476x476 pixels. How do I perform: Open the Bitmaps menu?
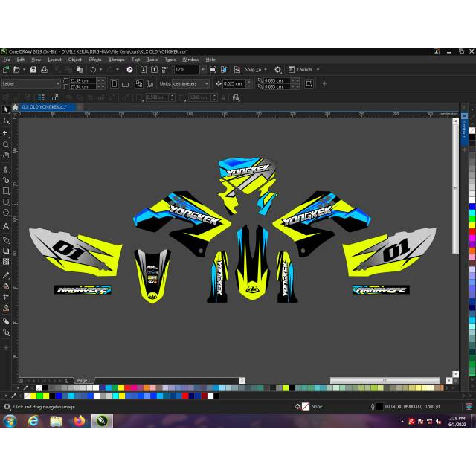coord(116,59)
